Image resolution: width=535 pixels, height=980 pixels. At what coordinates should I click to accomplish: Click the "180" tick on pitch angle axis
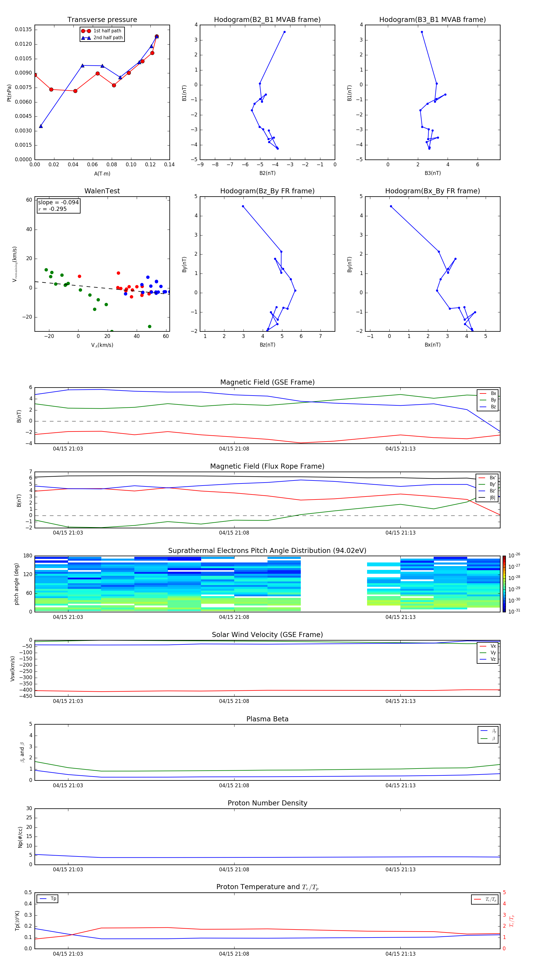[28, 556]
